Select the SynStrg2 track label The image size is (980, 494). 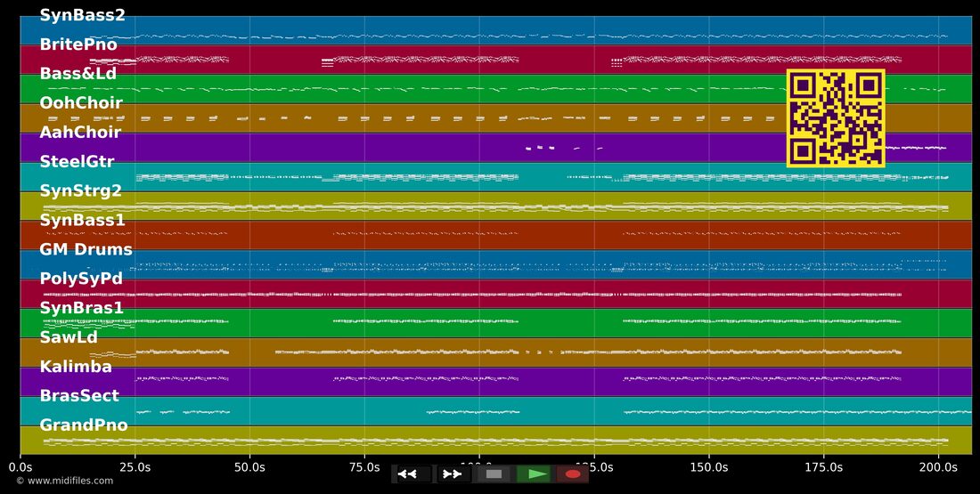[x=80, y=191]
